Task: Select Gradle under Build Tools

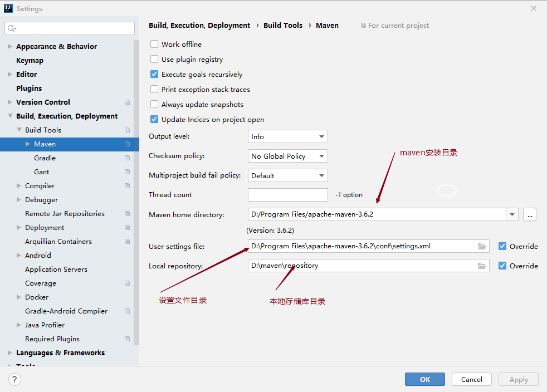Action: 45,158
